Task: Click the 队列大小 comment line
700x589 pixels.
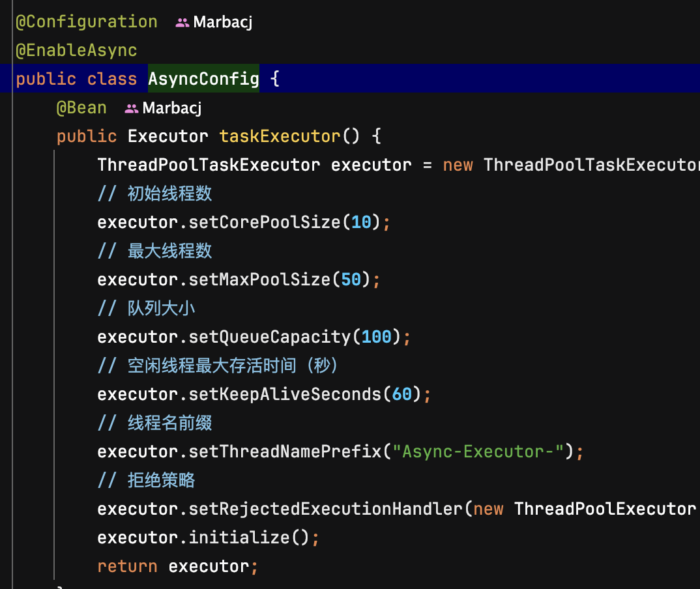Action: click(161, 309)
